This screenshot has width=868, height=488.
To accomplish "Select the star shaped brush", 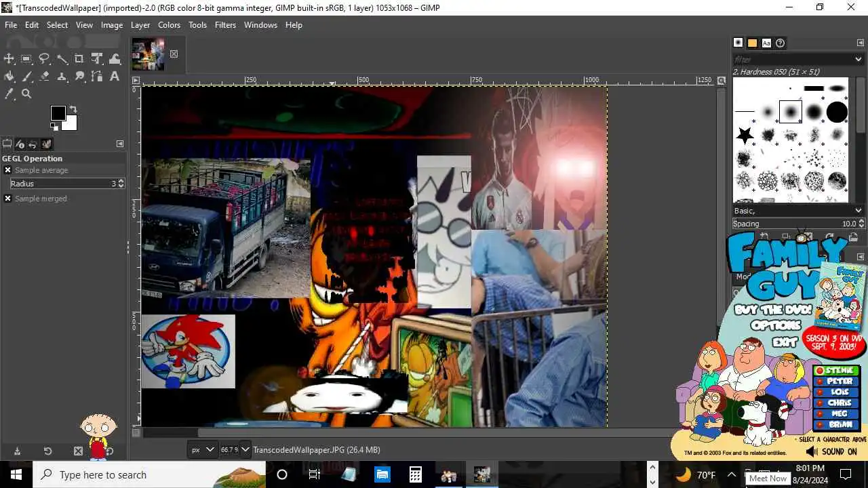I will pyautogui.click(x=745, y=135).
